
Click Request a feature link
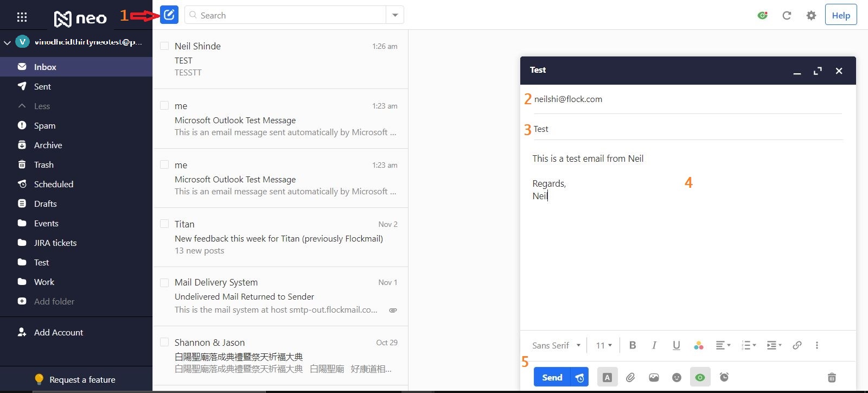(82, 379)
